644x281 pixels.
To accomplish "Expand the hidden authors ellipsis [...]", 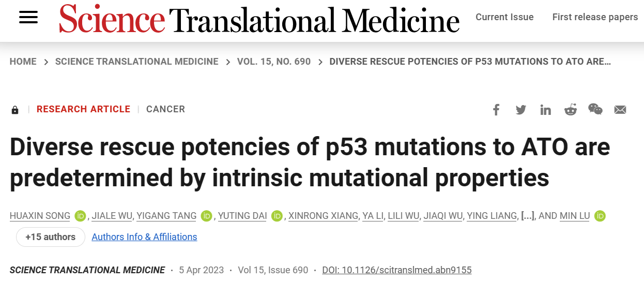I will pyautogui.click(x=528, y=216).
